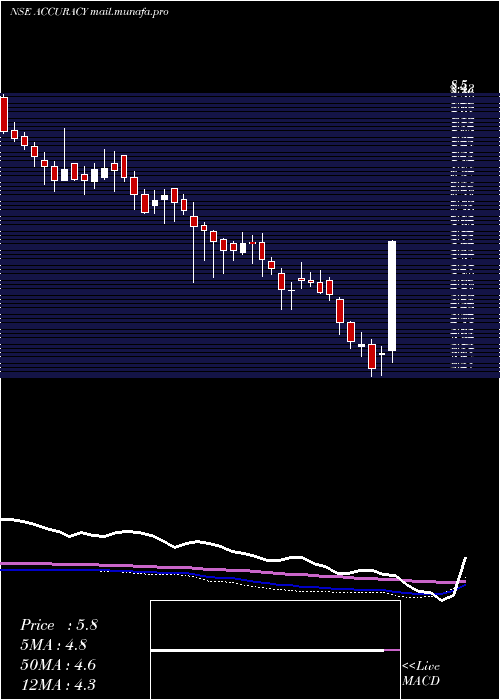Click the '<<Live MACD' label
Screen dimensions: 500x700
(x=421, y=674)
